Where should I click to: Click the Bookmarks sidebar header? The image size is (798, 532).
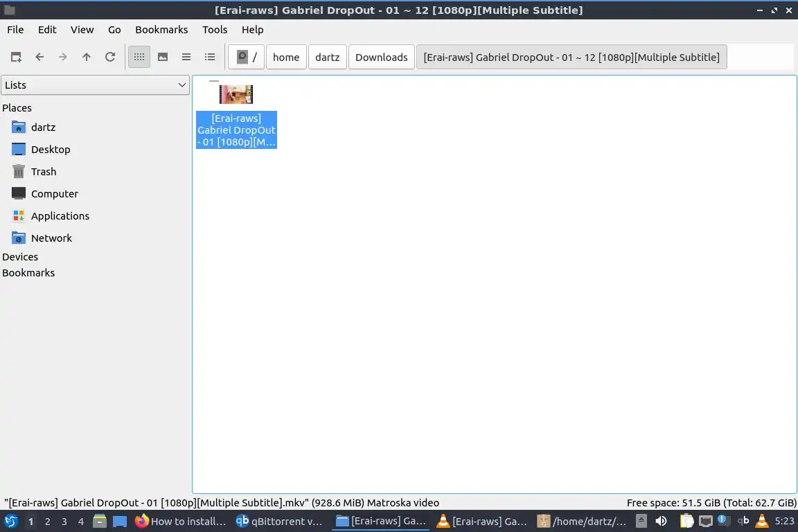pos(28,273)
